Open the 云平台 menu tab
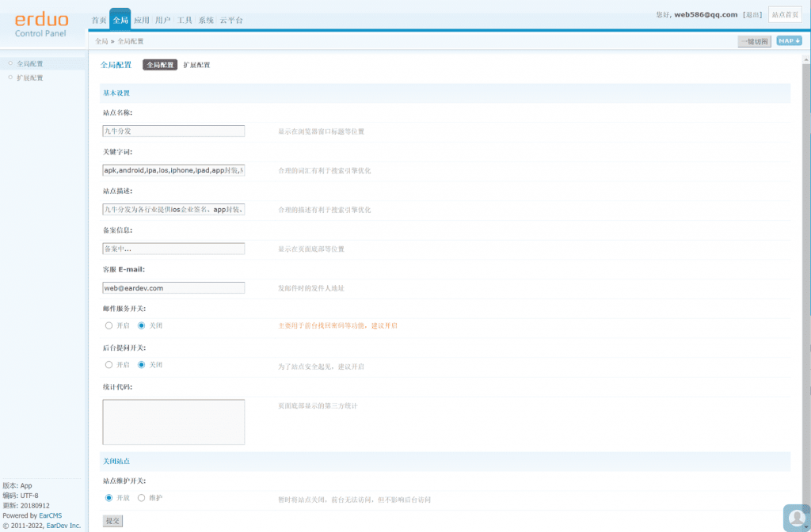 click(x=231, y=21)
